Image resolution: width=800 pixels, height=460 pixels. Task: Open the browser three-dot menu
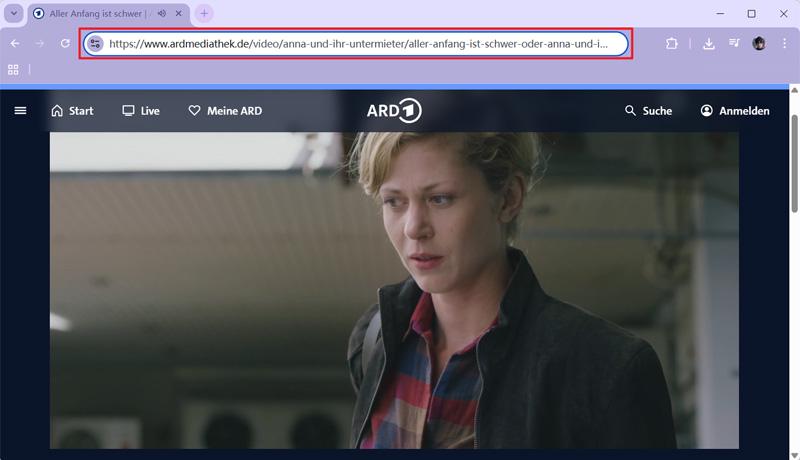783,44
